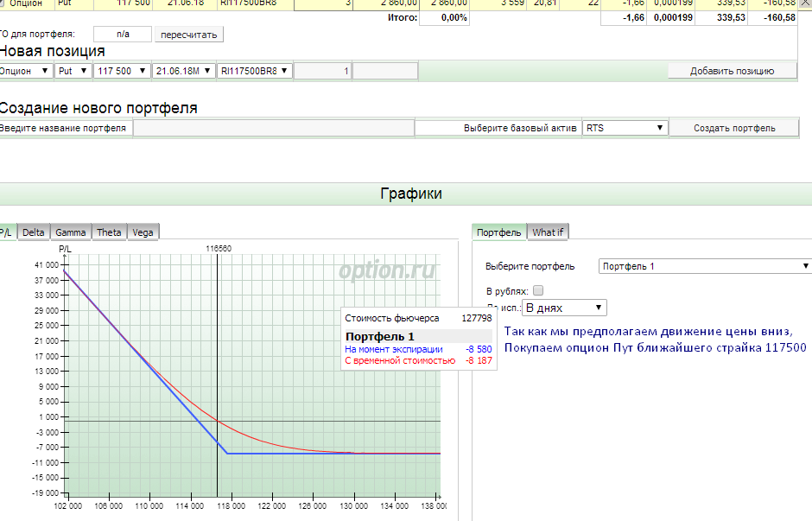Click the Введите название портфеля label

click(x=63, y=128)
